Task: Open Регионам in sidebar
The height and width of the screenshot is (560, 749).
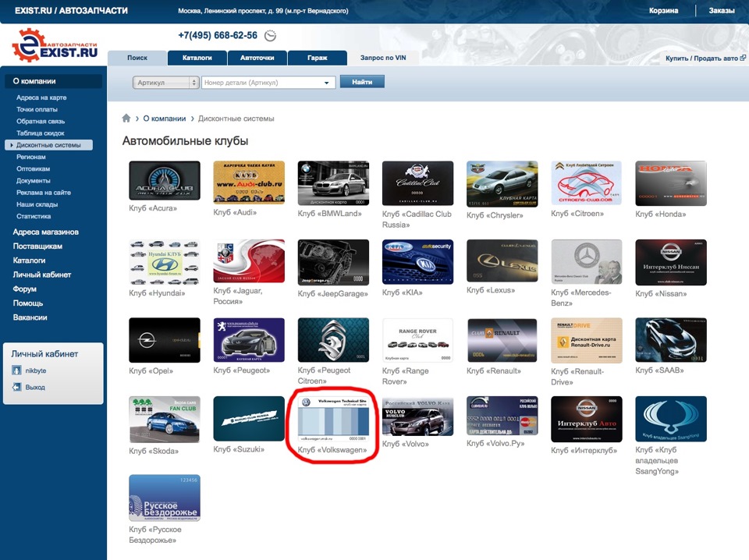Action: (31, 157)
